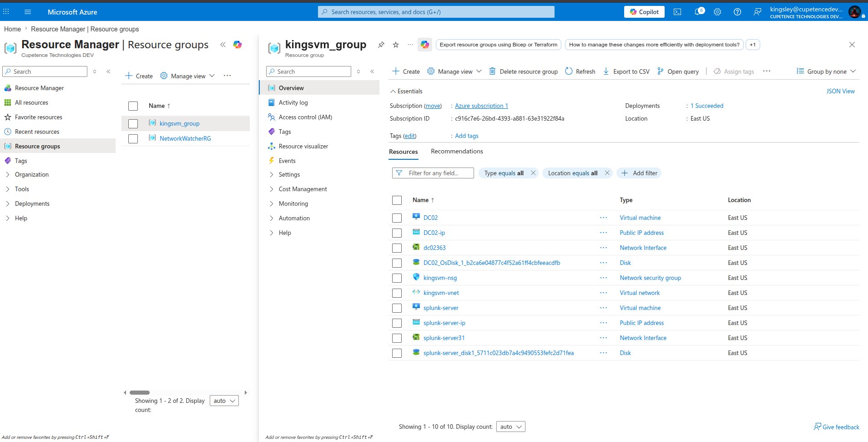Open Access control (IAM)
868x442 pixels.
click(305, 117)
